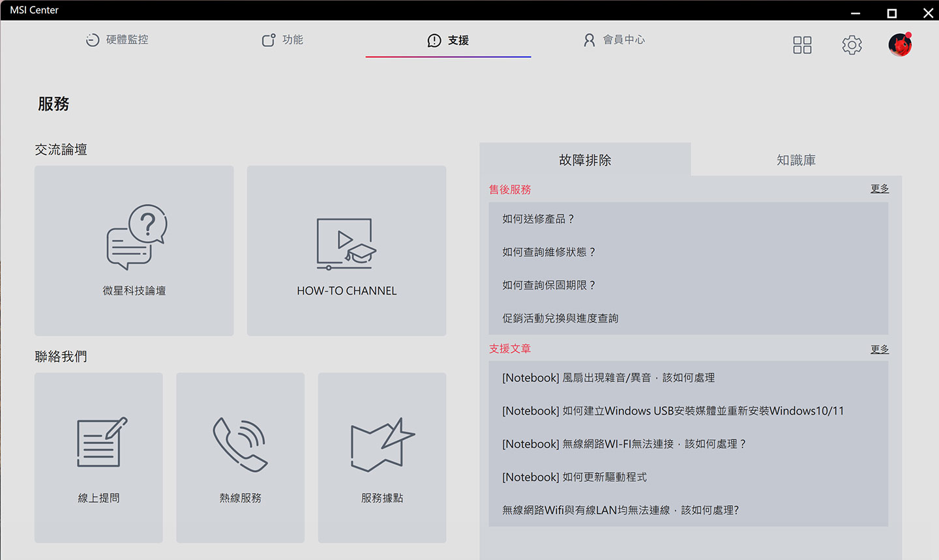The height and width of the screenshot is (560, 939).
Task: Click the 熱線服務 label
Action: pyautogui.click(x=240, y=498)
